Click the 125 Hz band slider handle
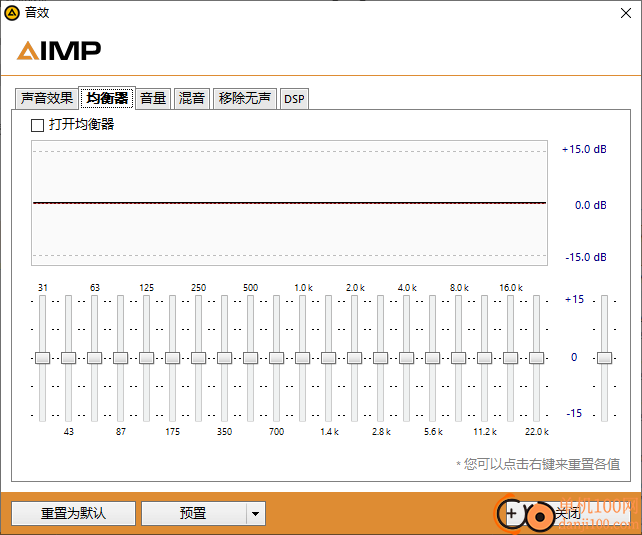The image size is (642, 535). pyautogui.click(x=146, y=358)
